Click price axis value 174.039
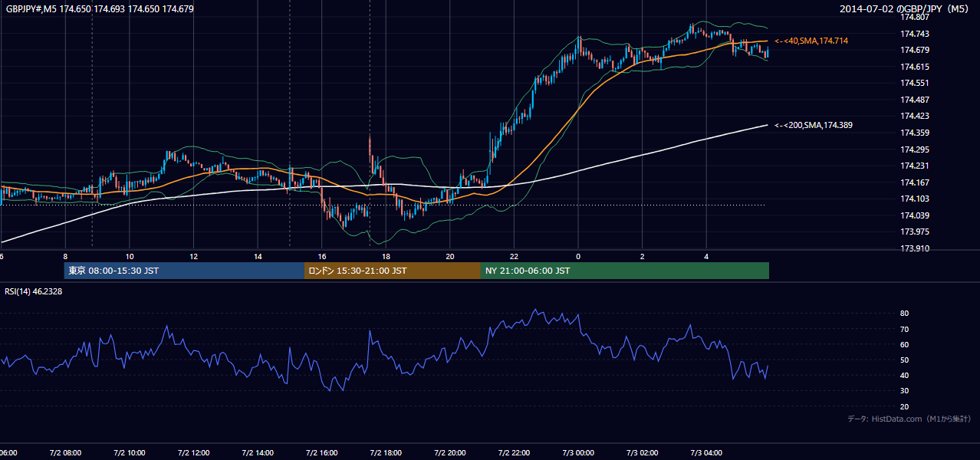 [914, 215]
